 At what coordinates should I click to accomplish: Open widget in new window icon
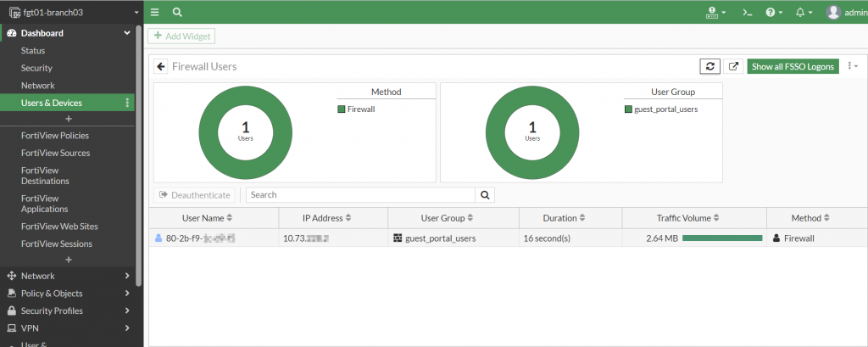[x=733, y=66]
